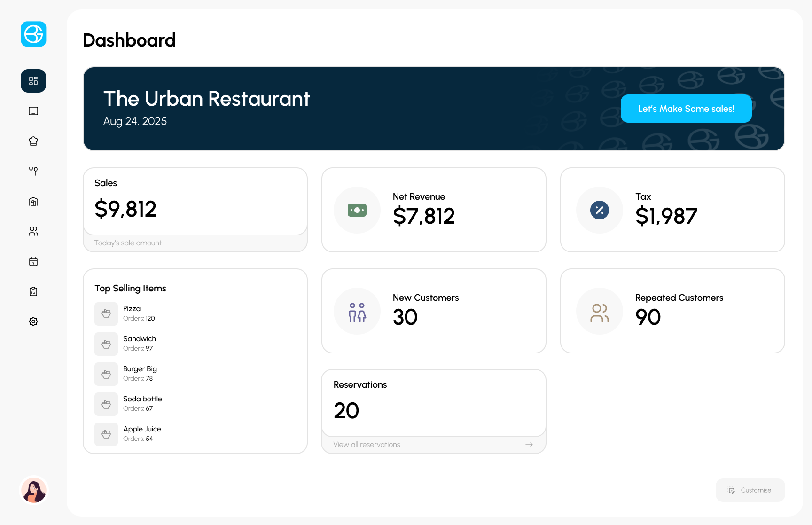The image size is (812, 525).
Task: Open the calendar reservations icon
Action: (x=33, y=261)
